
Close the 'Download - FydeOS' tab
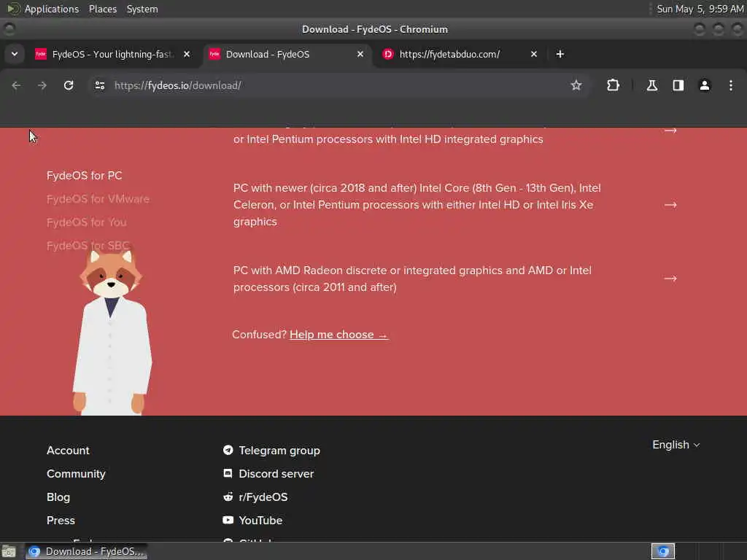(360, 54)
